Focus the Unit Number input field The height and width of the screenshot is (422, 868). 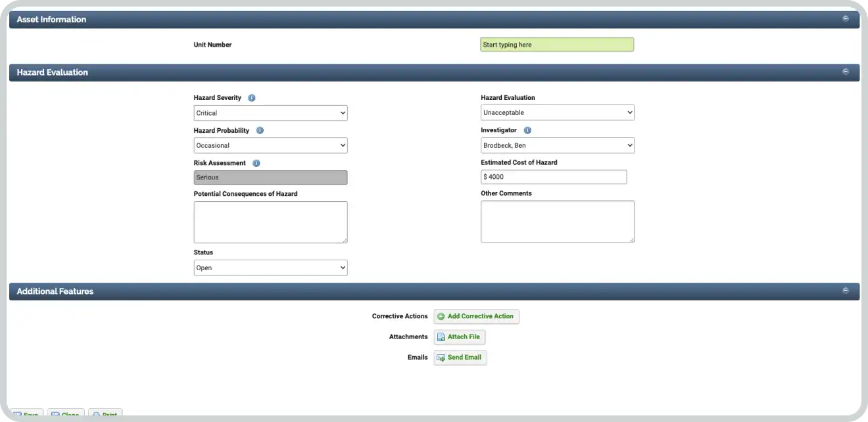click(x=556, y=45)
